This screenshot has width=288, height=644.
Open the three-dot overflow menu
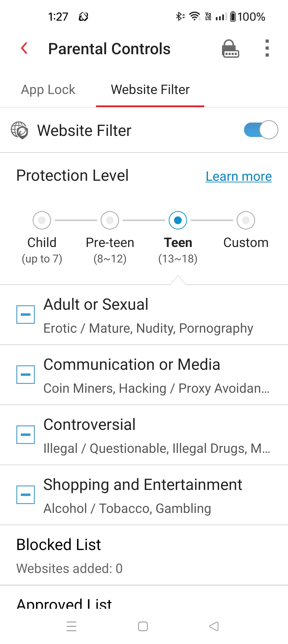tap(267, 48)
